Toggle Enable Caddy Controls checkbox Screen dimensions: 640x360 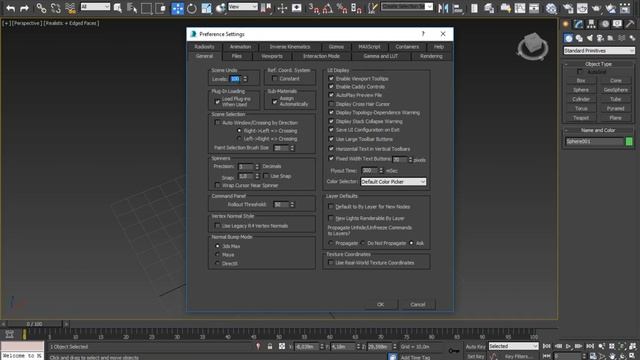click(x=331, y=87)
